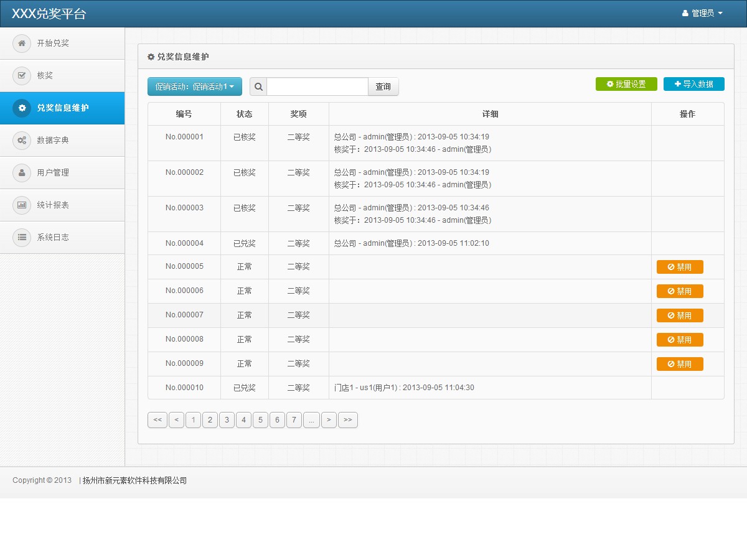The width and height of the screenshot is (747, 560).
Task: Jump to last page with >> button
Action: 347,420
